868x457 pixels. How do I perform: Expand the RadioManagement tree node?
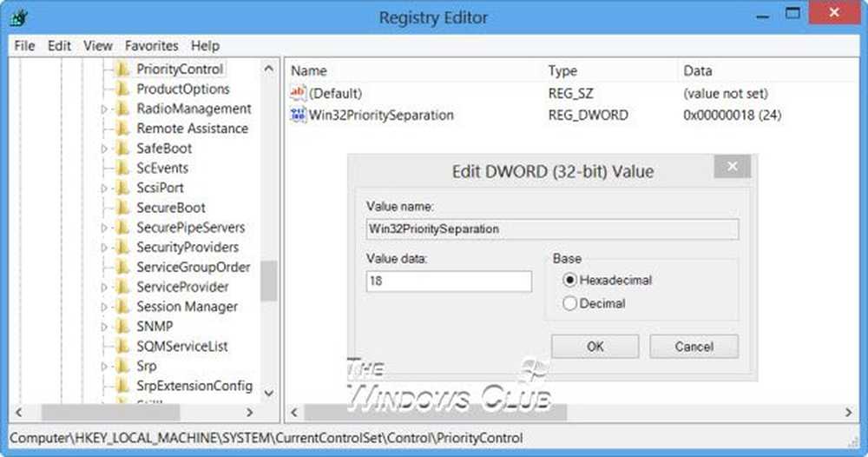[x=104, y=109]
